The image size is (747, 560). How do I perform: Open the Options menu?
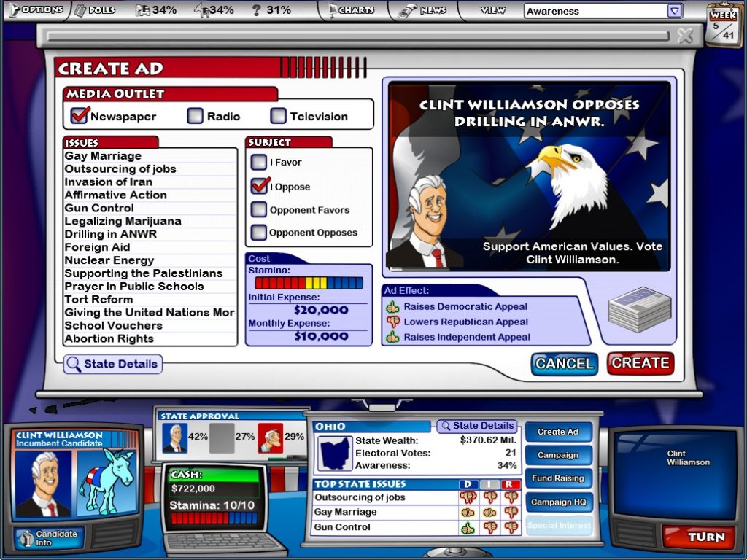(x=34, y=10)
